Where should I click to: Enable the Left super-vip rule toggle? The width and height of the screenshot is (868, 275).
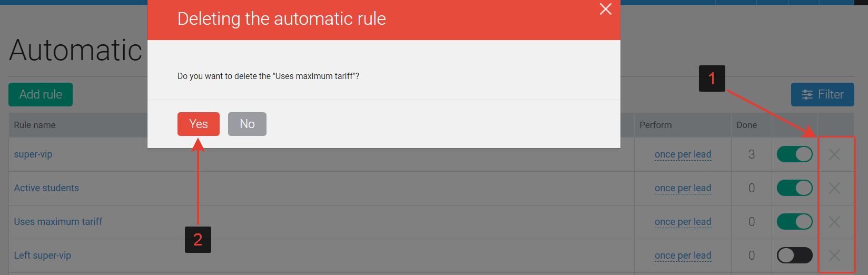795,256
